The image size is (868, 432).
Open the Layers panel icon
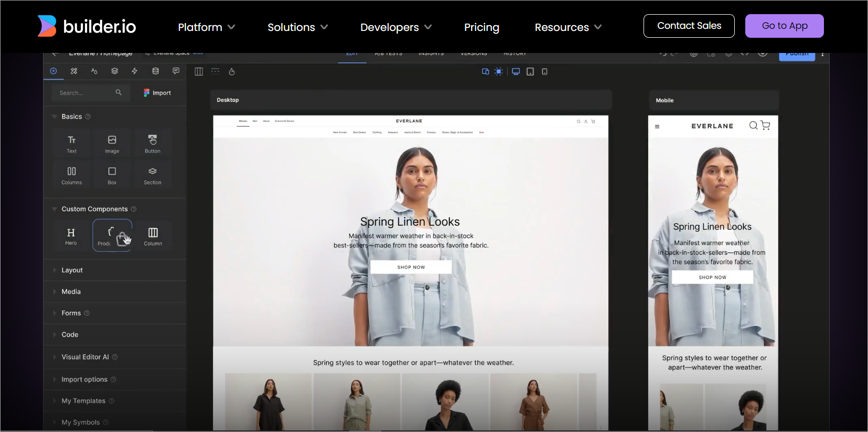[115, 71]
